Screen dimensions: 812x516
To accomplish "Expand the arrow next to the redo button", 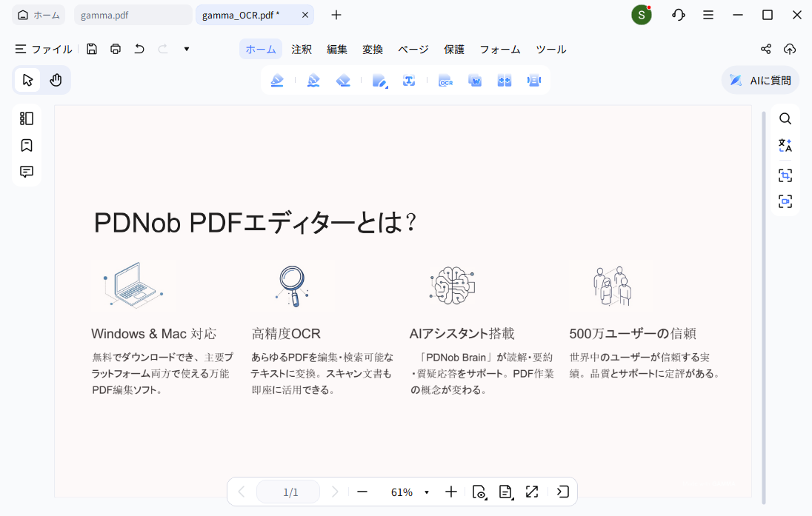I will 186,49.
